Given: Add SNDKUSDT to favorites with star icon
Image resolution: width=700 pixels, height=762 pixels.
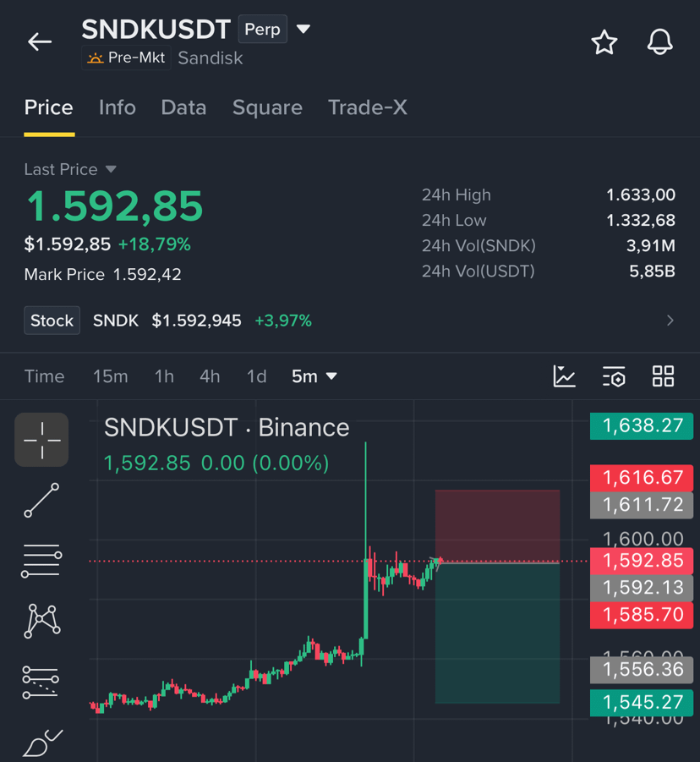Looking at the screenshot, I should tap(604, 42).
